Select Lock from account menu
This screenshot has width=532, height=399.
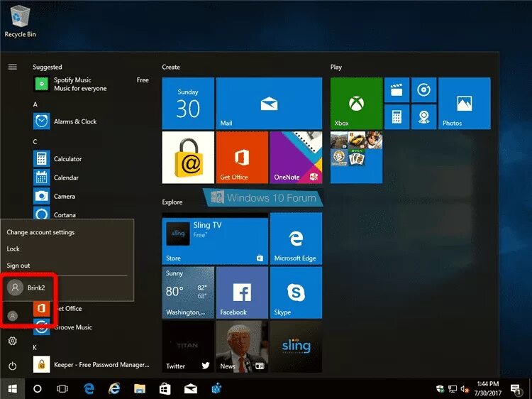[x=13, y=249]
